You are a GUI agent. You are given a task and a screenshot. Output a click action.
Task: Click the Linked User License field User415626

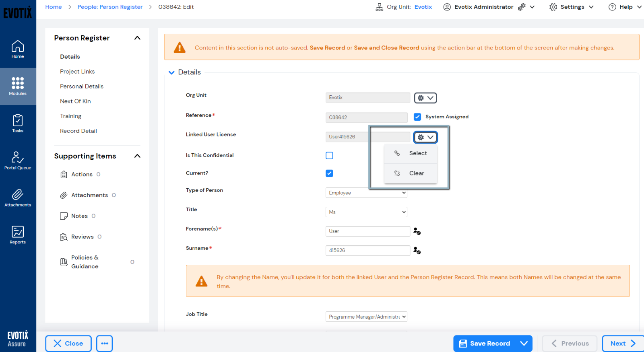tap(367, 137)
